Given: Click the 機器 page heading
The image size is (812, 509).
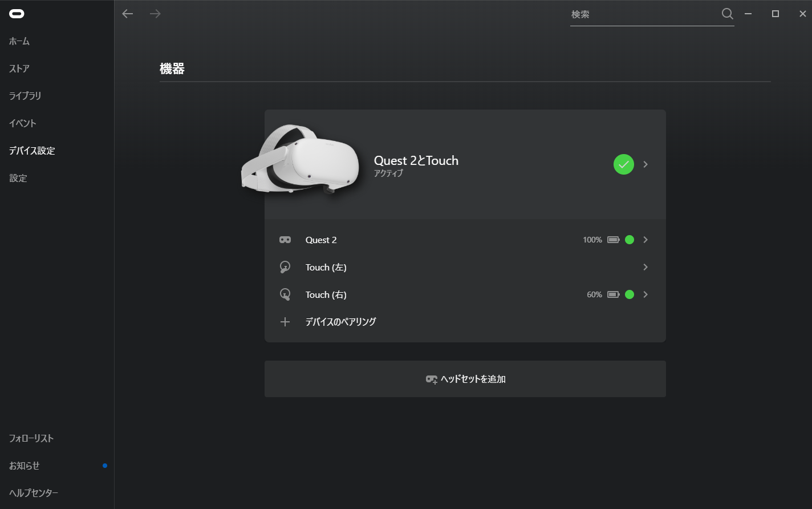Looking at the screenshot, I should point(172,69).
